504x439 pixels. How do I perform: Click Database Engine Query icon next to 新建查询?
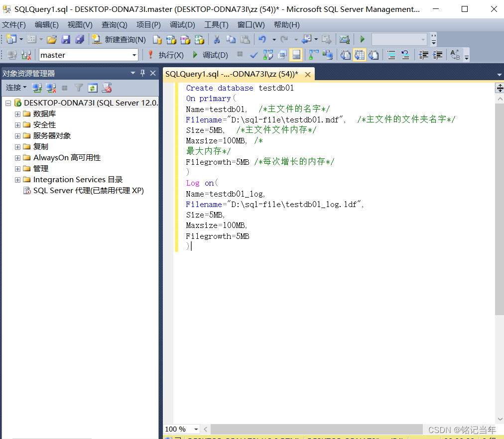pos(157,39)
